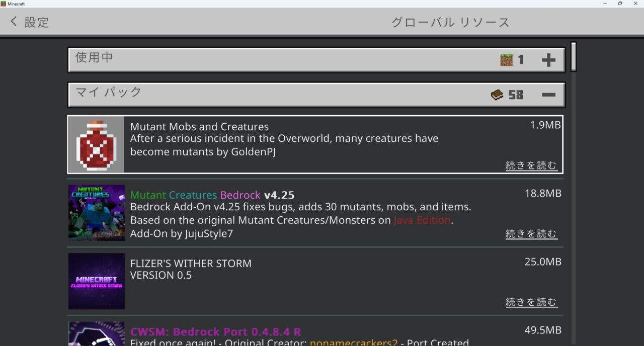Screen dimensions: 644x346
Task: Click the 18.8MB file size text
Action: pos(543,194)
